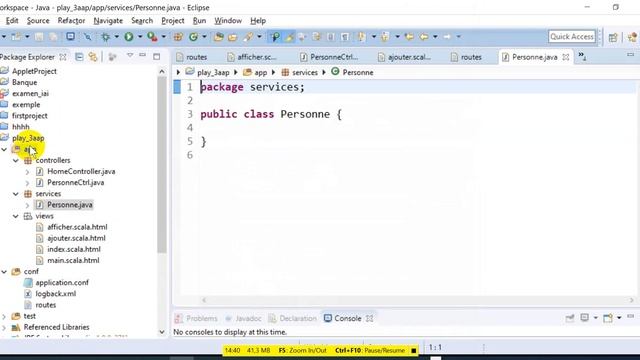Viewport: 640px width, 360px height.
Task: Click the Open Type icon in toolbar
Action: coord(219,37)
